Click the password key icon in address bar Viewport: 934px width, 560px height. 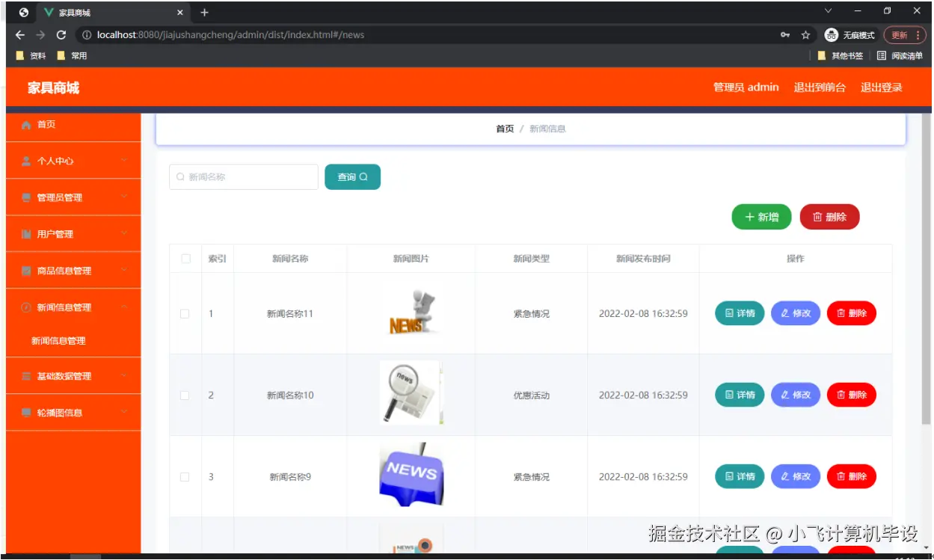point(785,35)
